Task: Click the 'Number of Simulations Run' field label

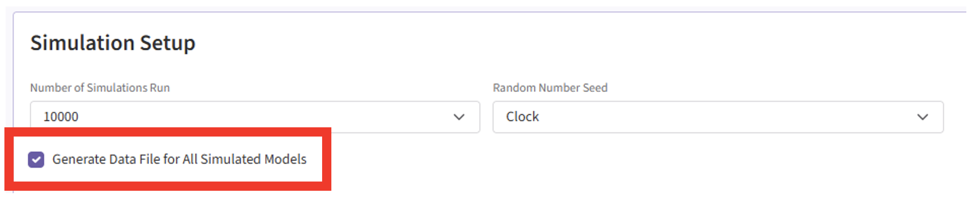Action: click(100, 88)
